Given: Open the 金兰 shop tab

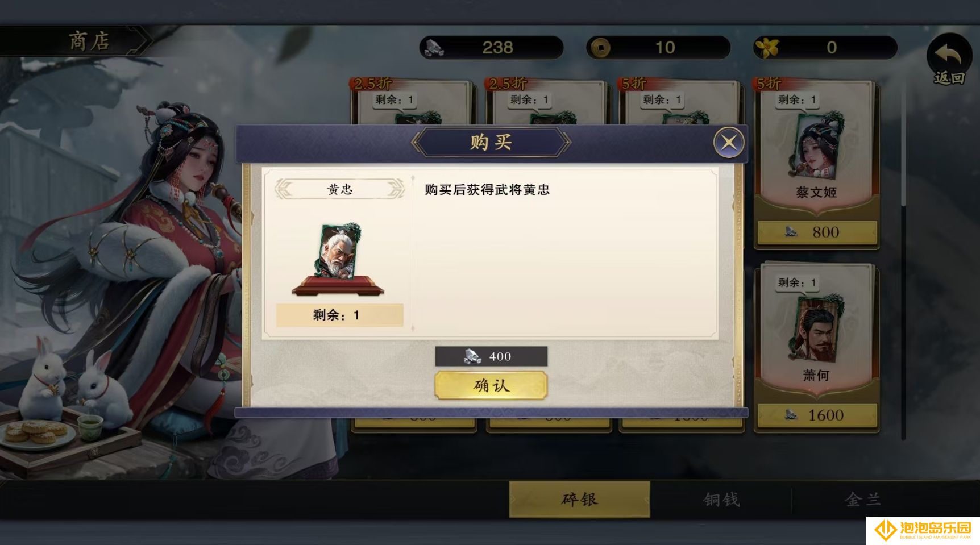Looking at the screenshot, I should click(862, 499).
